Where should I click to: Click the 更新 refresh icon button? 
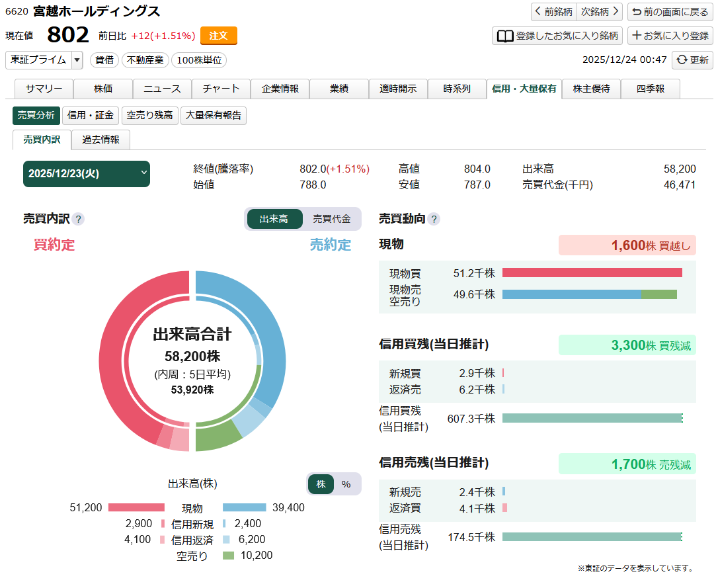click(692, 60)
